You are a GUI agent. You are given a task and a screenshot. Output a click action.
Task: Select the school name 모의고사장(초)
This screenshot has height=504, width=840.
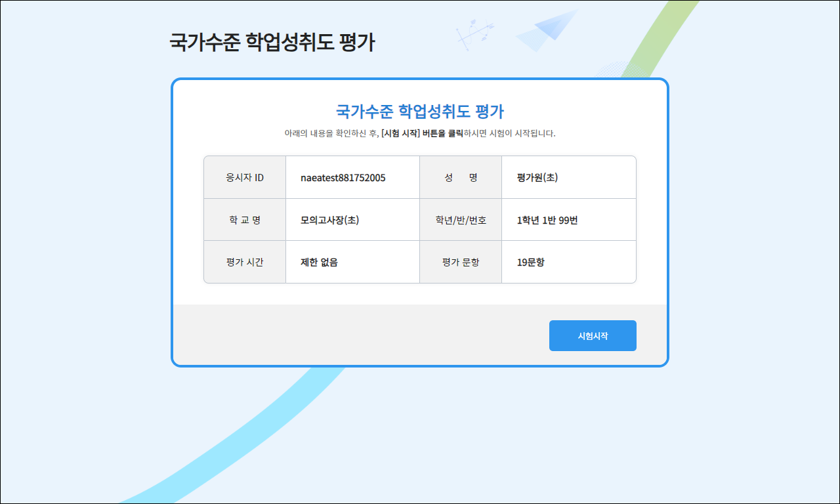pyautogui.click(x=329, y=220)
